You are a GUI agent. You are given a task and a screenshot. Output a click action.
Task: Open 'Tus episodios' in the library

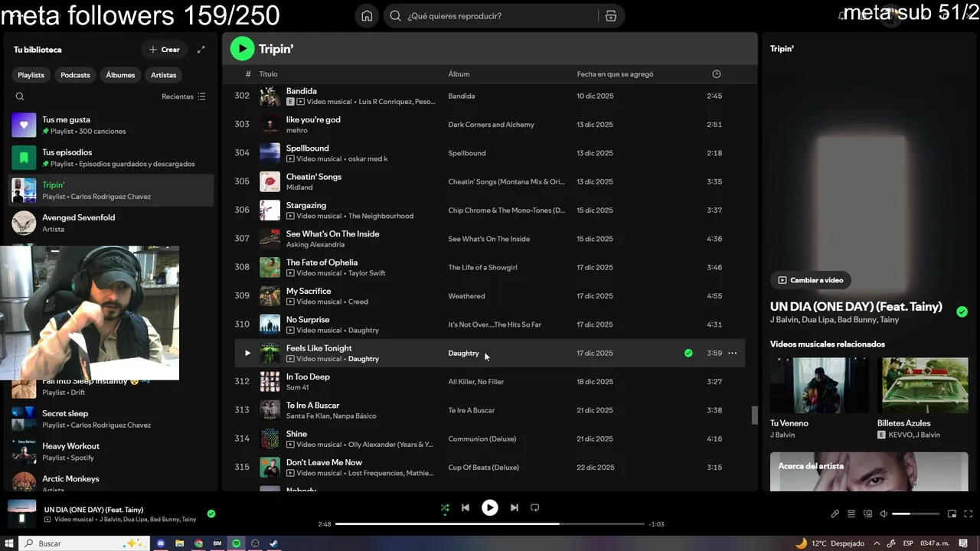coord(111,158)
